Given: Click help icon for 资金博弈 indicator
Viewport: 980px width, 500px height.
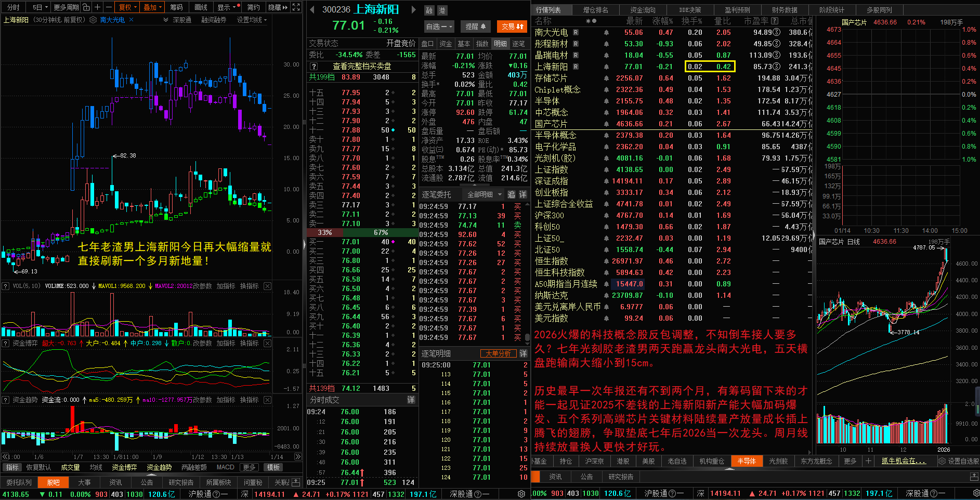Looking at the screenshot, I should pos(6,343).
